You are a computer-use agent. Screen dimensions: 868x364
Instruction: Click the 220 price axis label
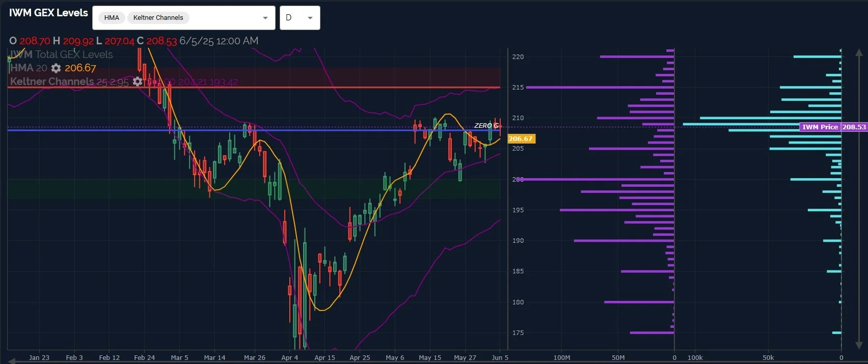(x=518, y=57)
